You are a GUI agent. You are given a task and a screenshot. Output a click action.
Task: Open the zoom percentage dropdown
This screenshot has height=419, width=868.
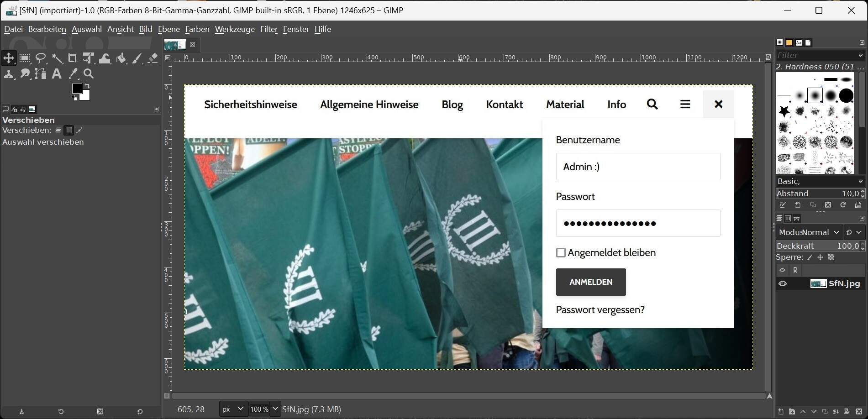(x=275, y=409)
